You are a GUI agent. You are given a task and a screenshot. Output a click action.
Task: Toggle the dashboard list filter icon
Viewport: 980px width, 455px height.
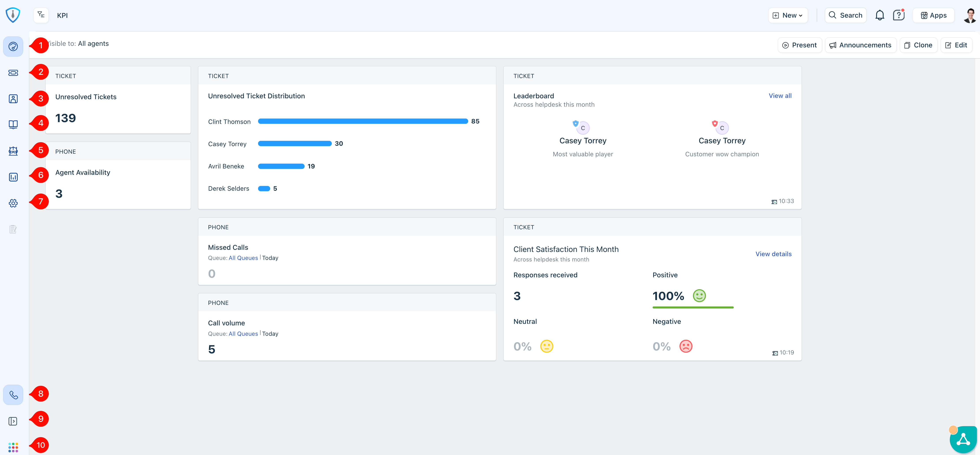pyautogui.click(x=41, y=15)
